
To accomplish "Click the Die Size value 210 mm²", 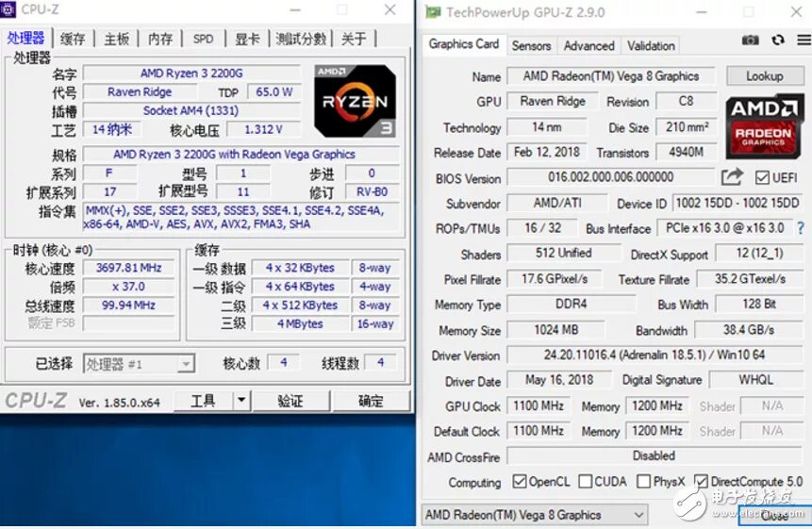I will [687, 126].
